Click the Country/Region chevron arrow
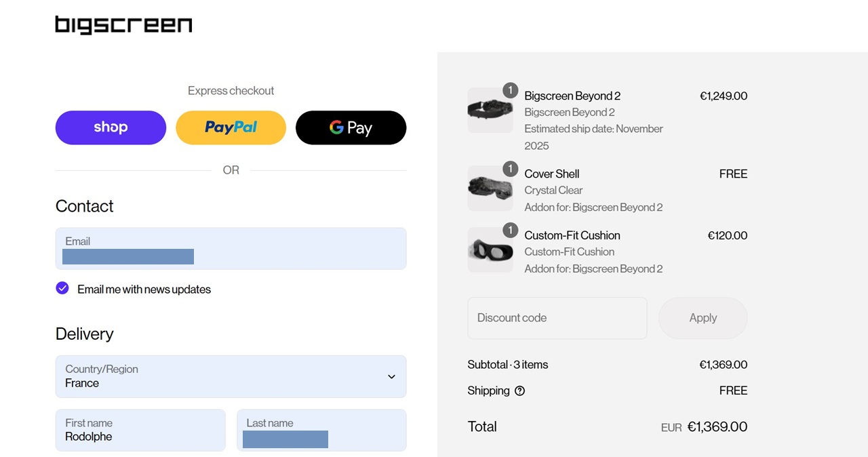Image resolution: width=868 pixels, height=457 pixels. coord(391,376)
